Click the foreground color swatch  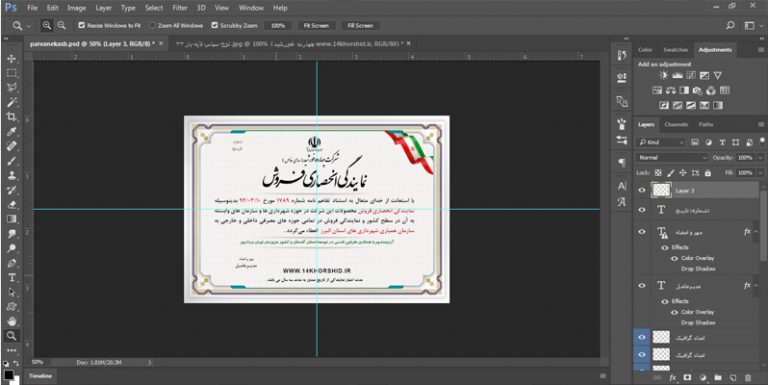[x=8, y=375]
